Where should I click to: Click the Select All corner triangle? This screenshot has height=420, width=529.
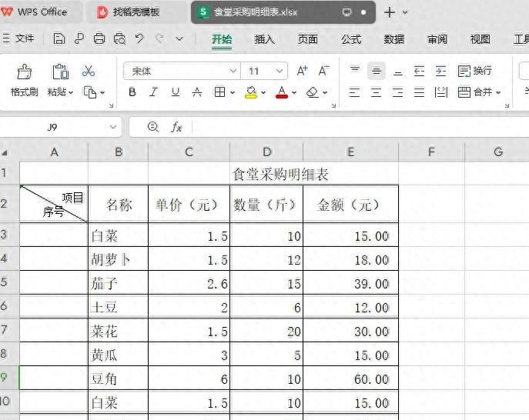coord(5,153)
